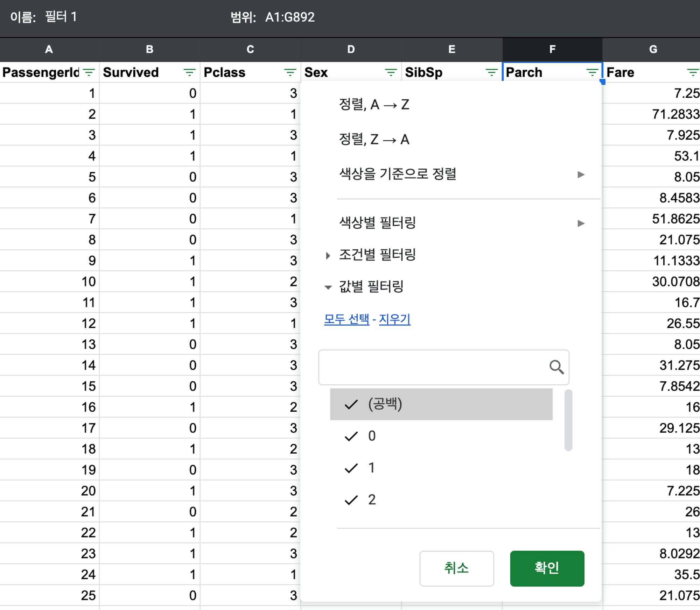This screenshot has height=610, width=700.
Task: Click the magnifier icon in search box
Action: click(x=556, y=367)
